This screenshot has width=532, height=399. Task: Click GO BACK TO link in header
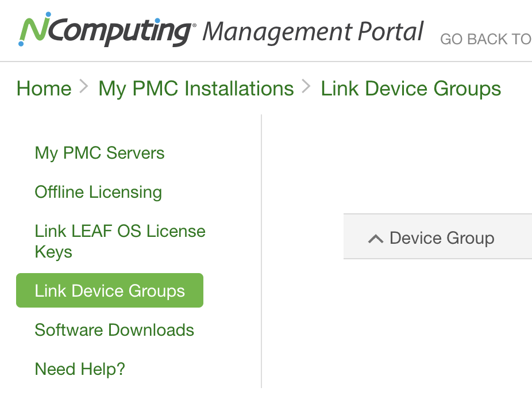[x=486, y=39]
